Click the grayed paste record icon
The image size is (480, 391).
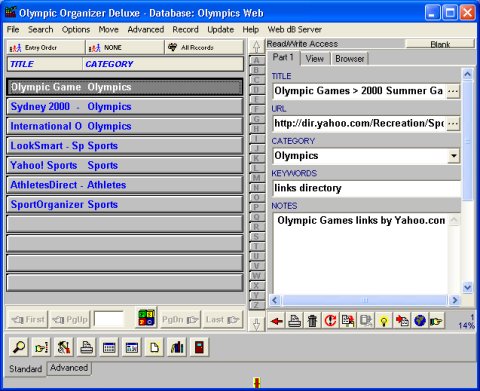[366, 321]
